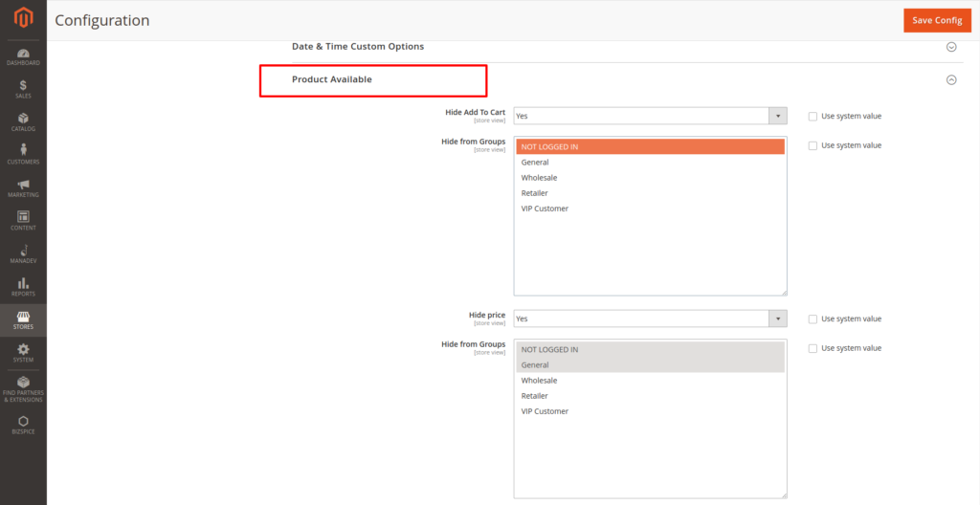Check Use system value for Hide price
Viewport: 980px width, 505px height.
point(813,319)
